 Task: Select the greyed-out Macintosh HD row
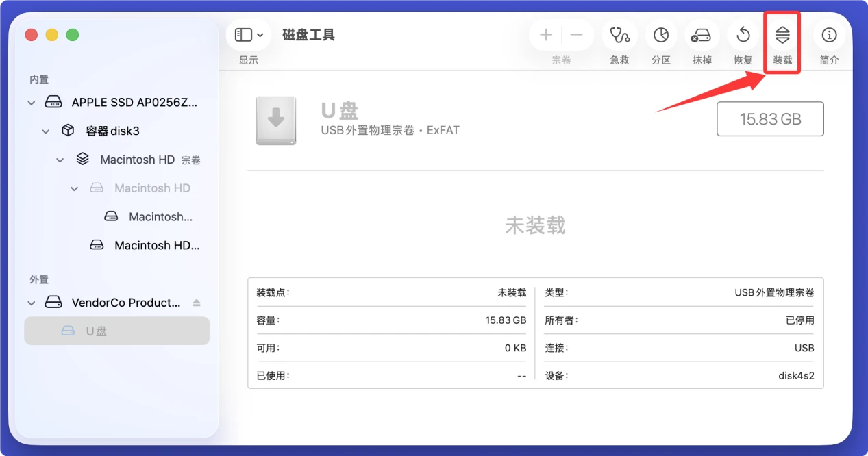[x=116, y=188]
